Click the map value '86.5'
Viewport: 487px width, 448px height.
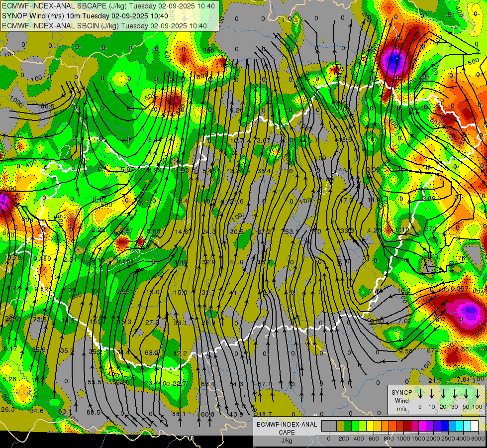point(48,107)
